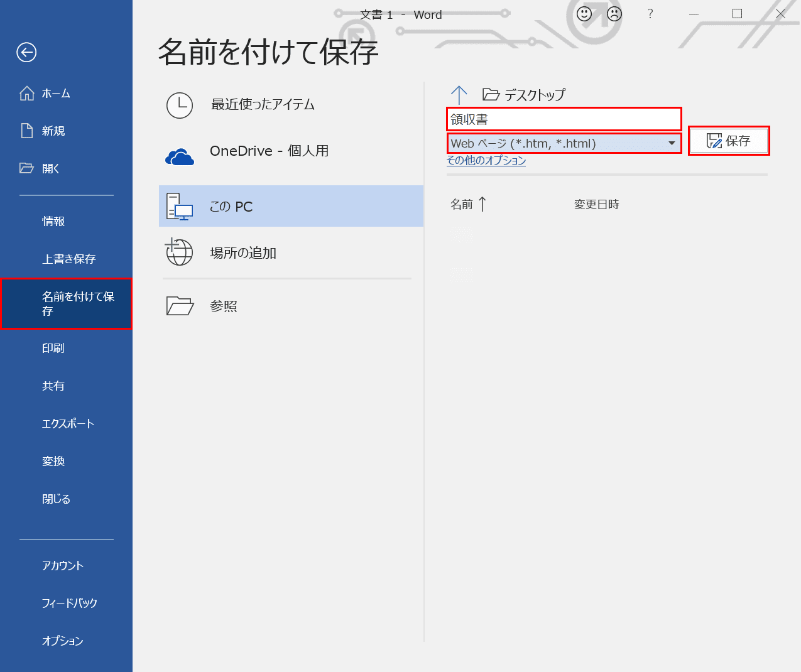Go up one folder level arrow

459,95
